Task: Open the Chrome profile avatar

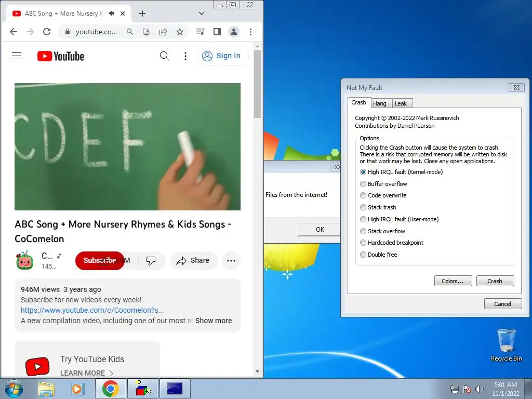Action: pyautogui.click(x=234, y=32)
